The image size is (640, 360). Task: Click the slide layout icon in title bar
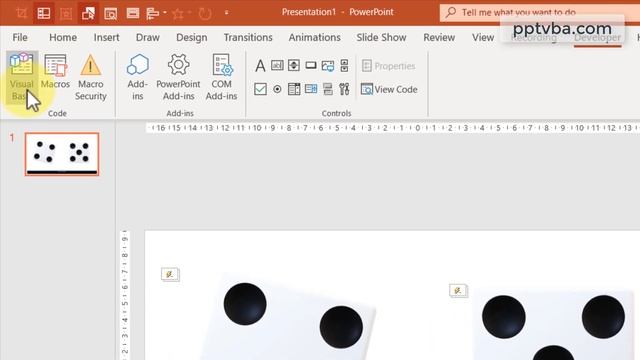[x=44, y=13]
